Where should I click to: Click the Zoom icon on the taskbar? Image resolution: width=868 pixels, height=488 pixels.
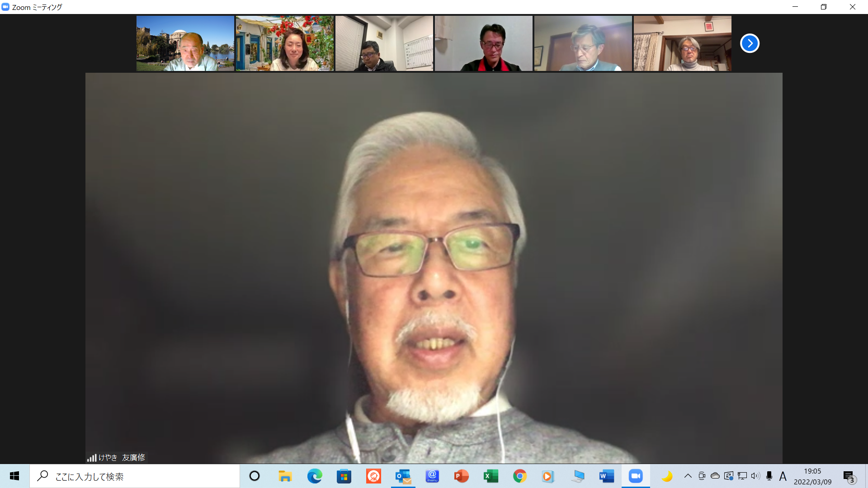point(636,476)
